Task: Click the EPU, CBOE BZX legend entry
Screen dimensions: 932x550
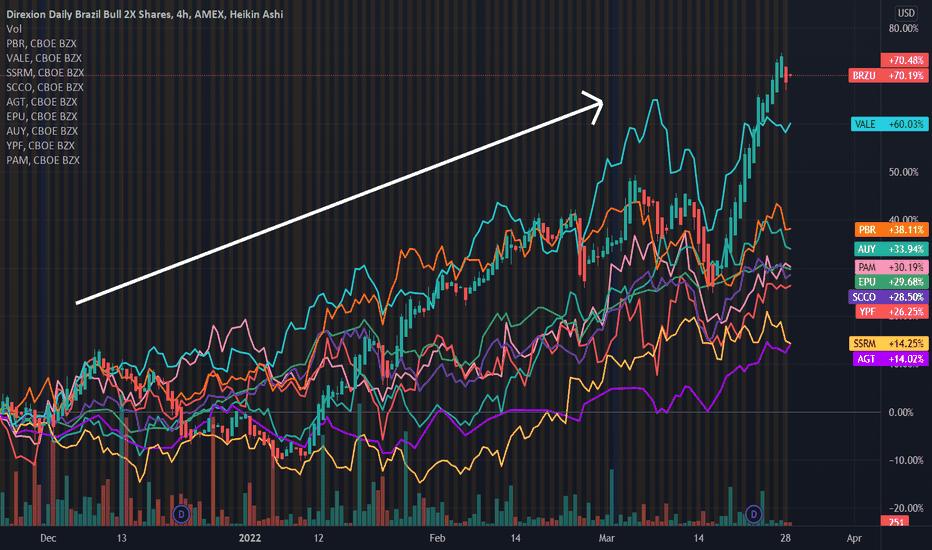Action: (x=42, y=117)
